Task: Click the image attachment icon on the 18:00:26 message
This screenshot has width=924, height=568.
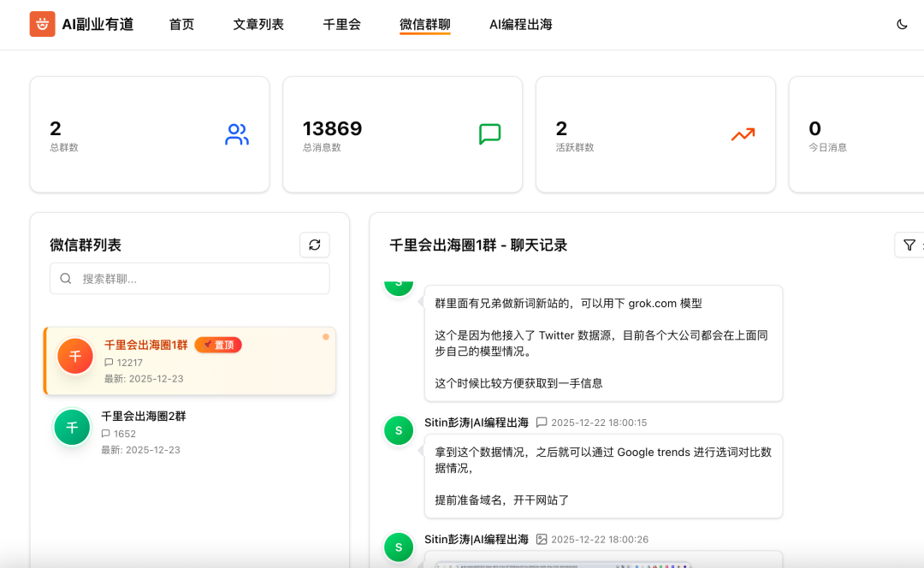Action: [541, 539]
